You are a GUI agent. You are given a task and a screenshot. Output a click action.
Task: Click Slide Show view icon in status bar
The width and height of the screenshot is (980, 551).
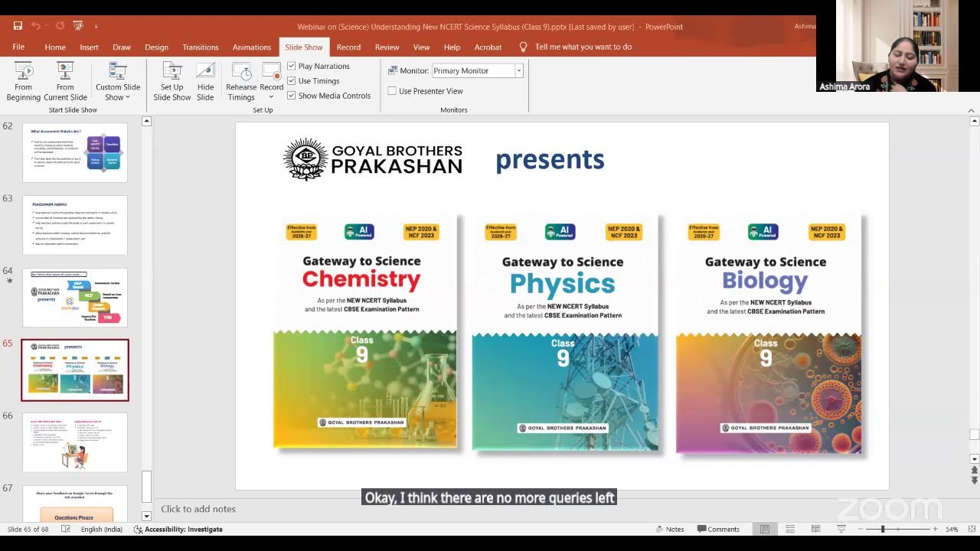point(841,530)
